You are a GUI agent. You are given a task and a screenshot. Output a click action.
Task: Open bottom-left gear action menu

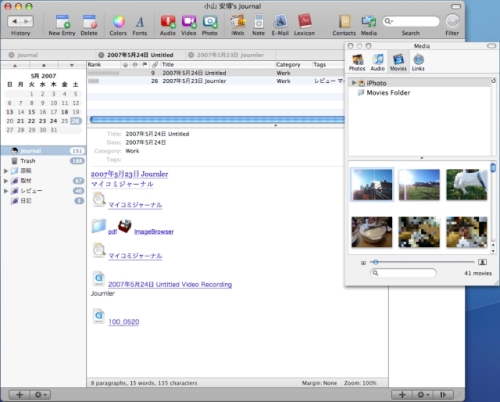[40, 395]
